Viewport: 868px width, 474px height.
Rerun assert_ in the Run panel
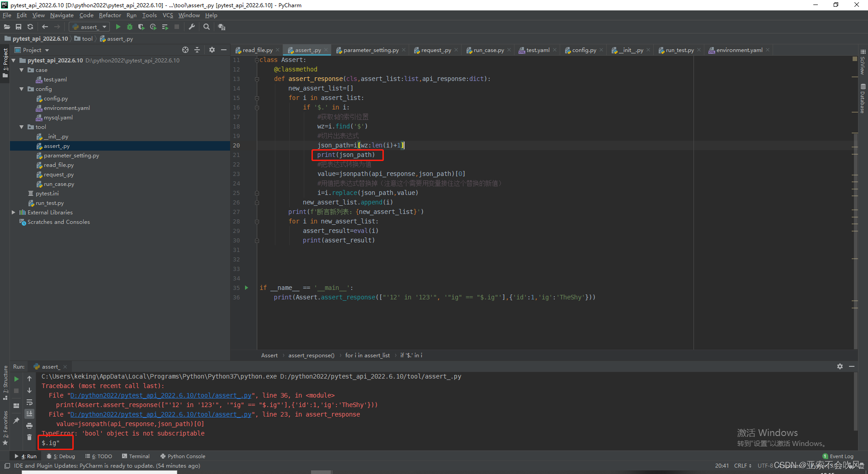click(17, 379)
